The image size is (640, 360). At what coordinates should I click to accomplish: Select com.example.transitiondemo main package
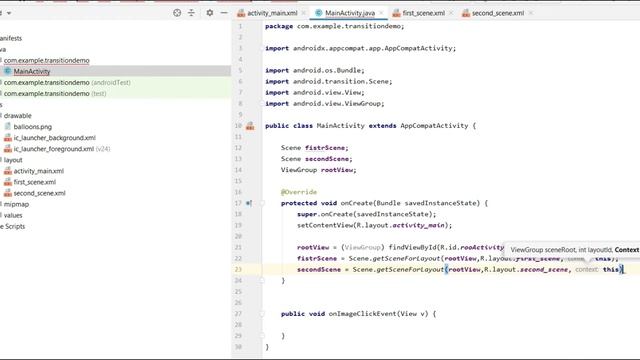(x=47, y=60)
